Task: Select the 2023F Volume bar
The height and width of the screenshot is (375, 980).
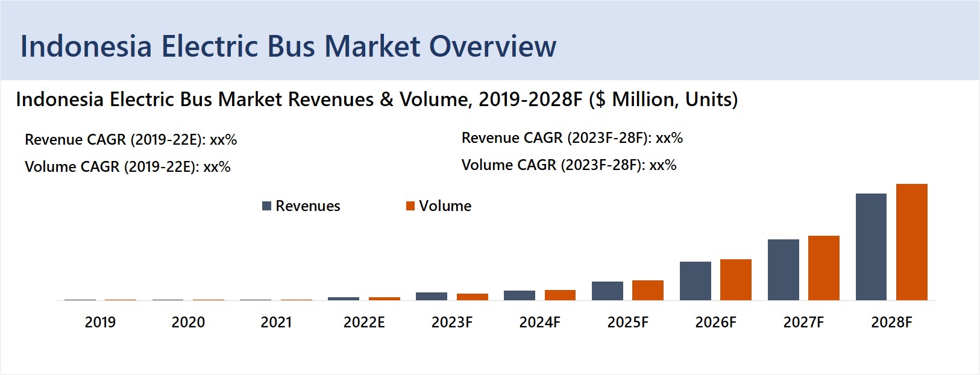Action: (x=473, y=297)
